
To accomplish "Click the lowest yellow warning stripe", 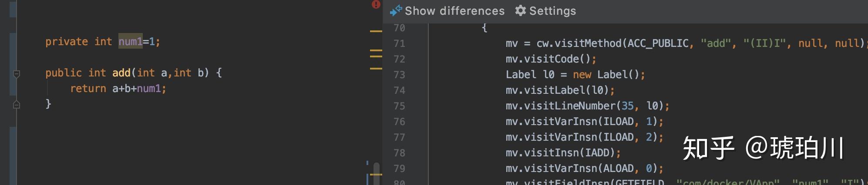I will click(x=376, y=174).
